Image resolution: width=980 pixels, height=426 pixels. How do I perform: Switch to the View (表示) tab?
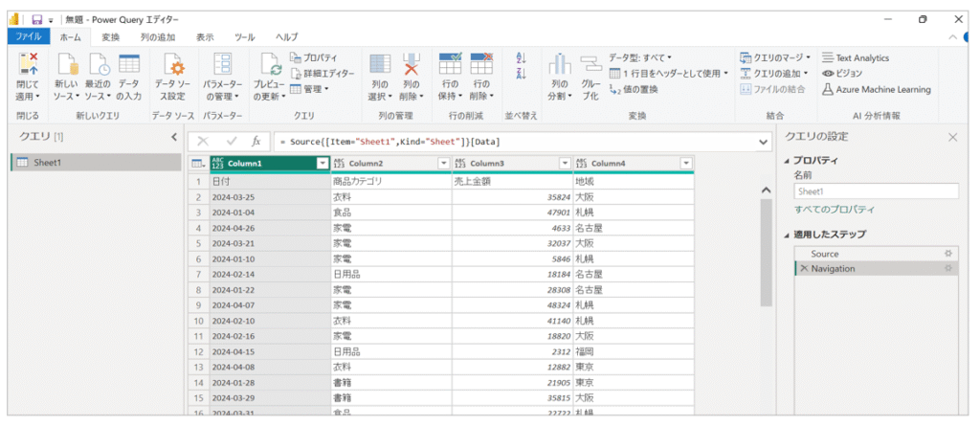pyautogui.click(x=205, y=37)
